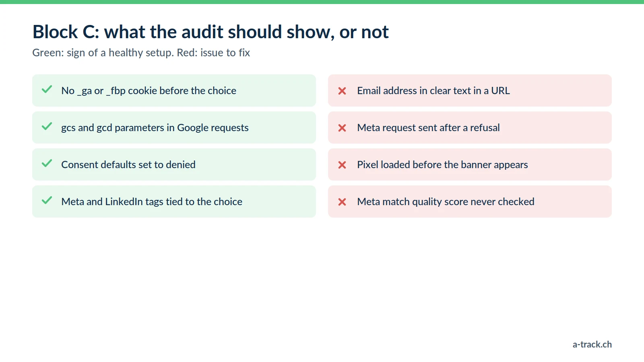Select the text 'Pixel loaded before the banner appears'
644x362 pixels.
pos(442,165)
